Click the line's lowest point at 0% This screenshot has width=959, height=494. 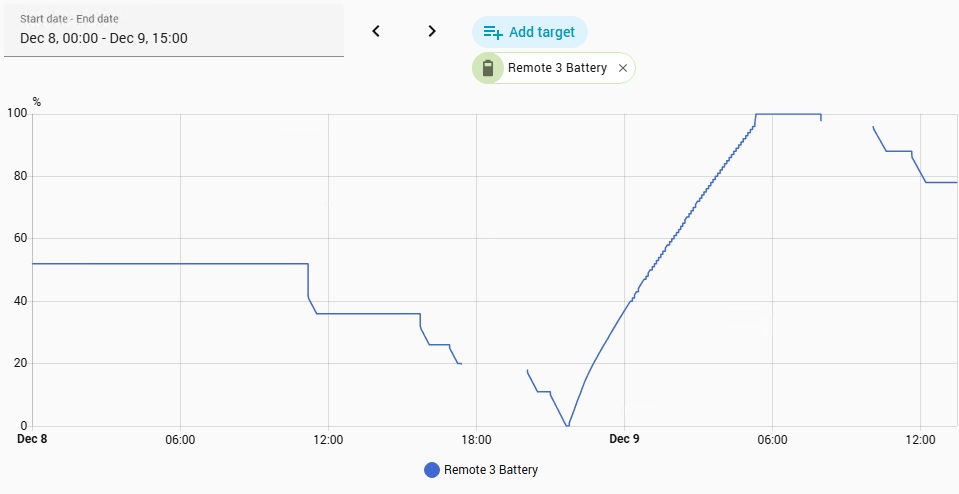pyautogui.click(x=567, y=426)
